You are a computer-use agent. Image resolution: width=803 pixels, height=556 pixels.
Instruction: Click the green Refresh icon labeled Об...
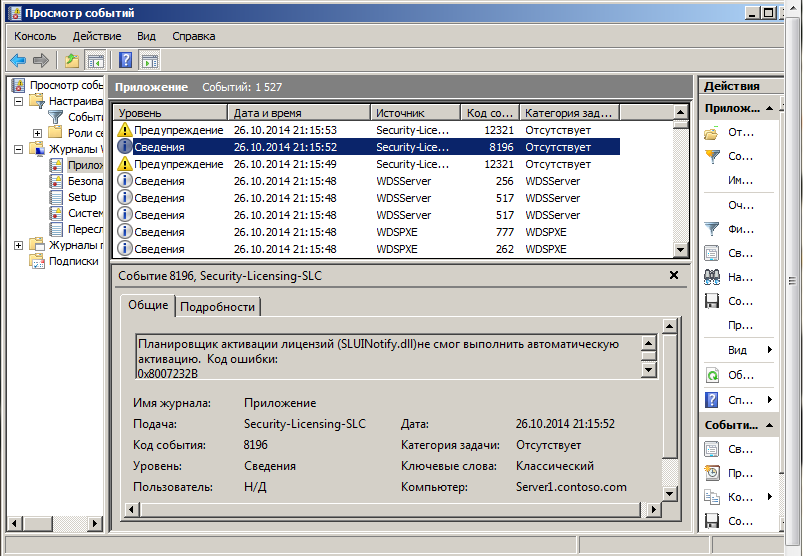click(x=712, y=375)
